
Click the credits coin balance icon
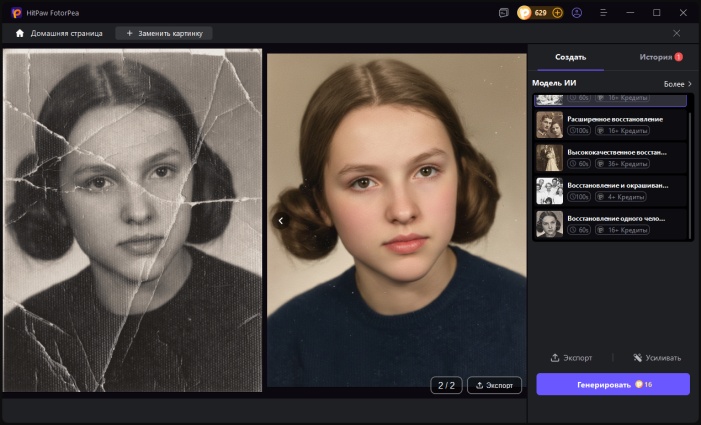pyautogui.click(x=526, y=13)
